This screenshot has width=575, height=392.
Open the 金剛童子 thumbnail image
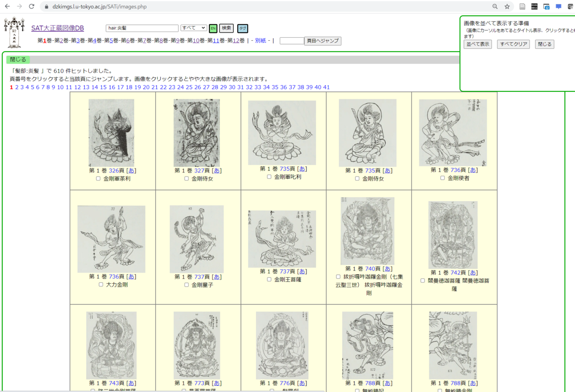197,239
